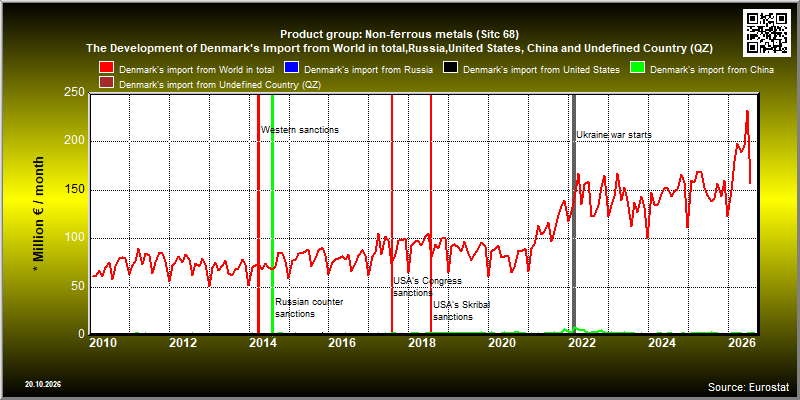Click "Denmark's import from Undefined Country (QZ)" label
The width and height of the screenshot is (800, 400).
[x=219, y=85]
